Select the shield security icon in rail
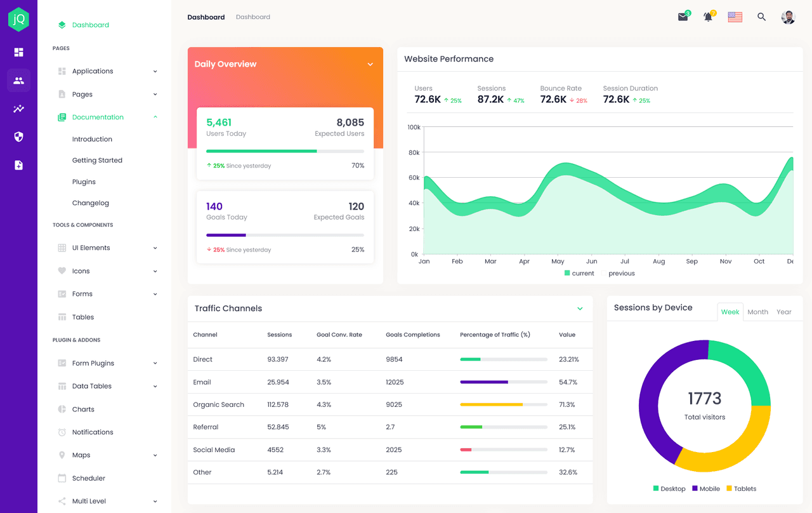812x513 pixels. 18,137
